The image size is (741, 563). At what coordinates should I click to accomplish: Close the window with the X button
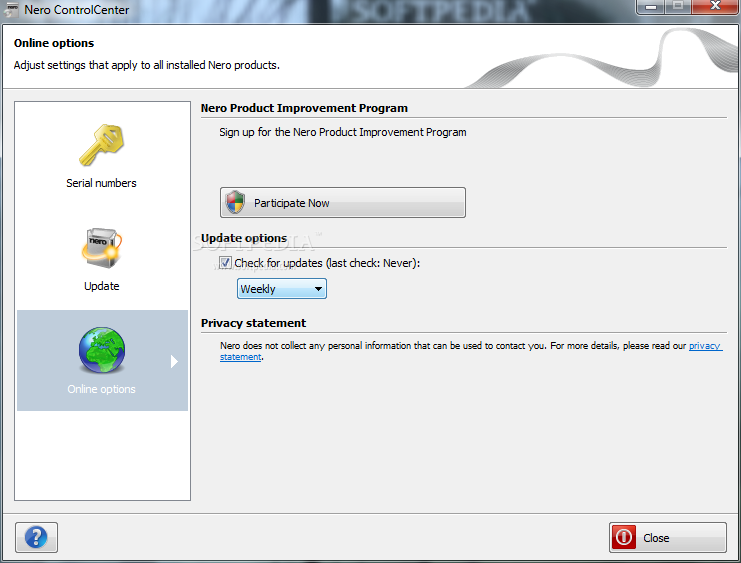coord(715,7)
